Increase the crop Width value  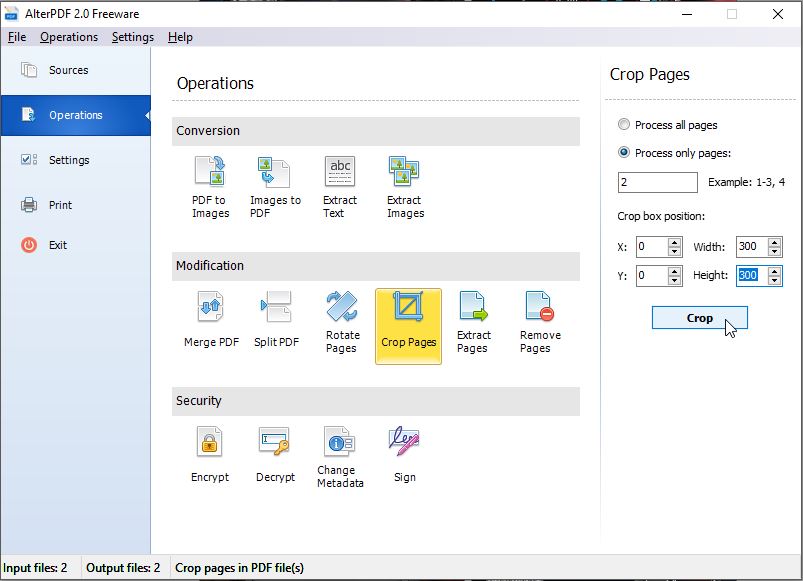[x=774, y=242]
